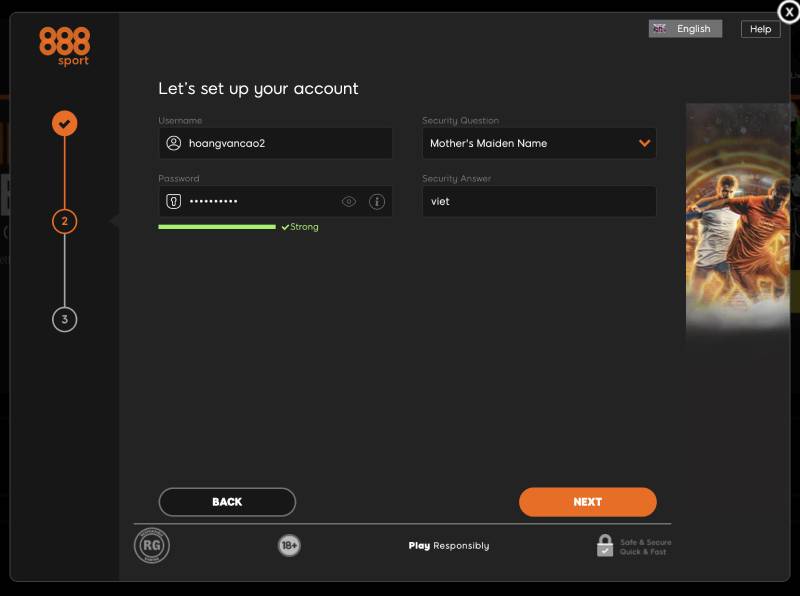Open the Help button
Screen dimensions: 800x596
[x=760, y=29]
